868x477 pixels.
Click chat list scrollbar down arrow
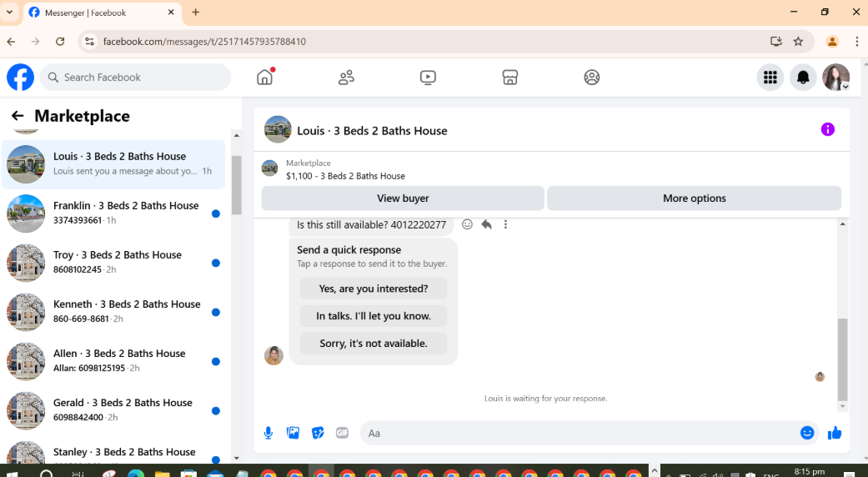[x=236, y=458]
